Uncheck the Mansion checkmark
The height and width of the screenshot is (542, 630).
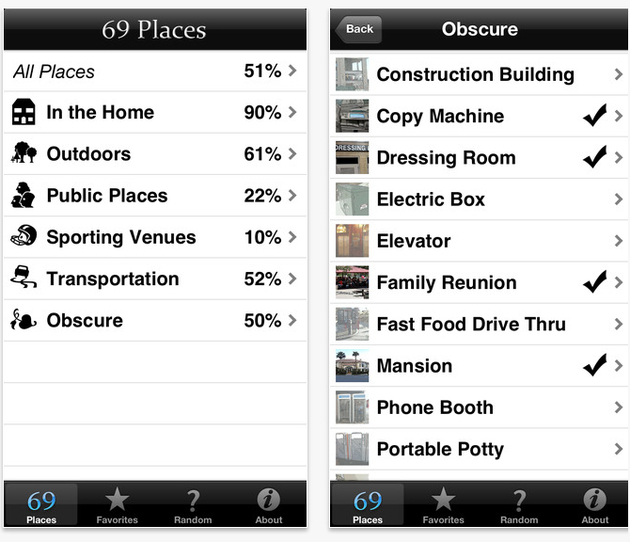[594, 366]
